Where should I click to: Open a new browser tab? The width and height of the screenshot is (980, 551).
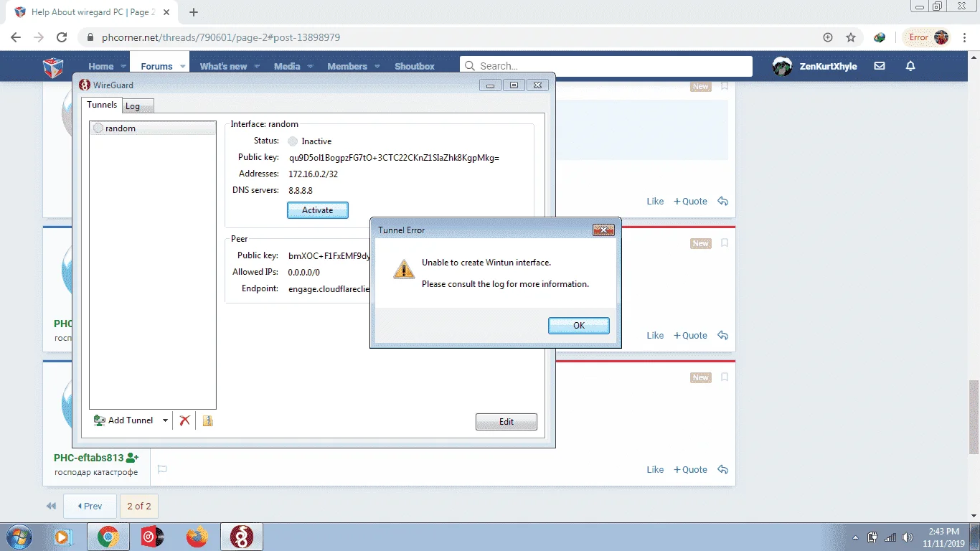pos(194,12)
